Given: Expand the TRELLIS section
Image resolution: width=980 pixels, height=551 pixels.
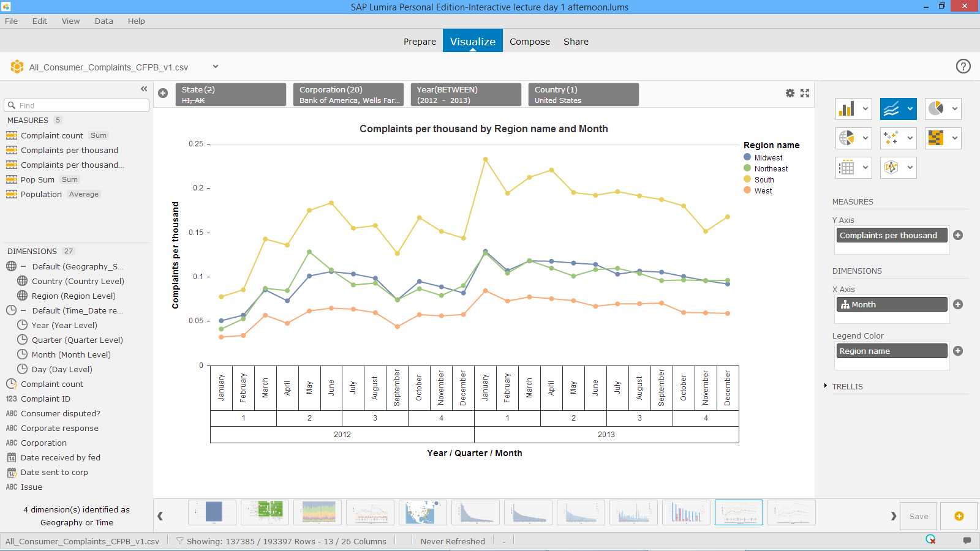Looking at the screenshot, I should pyautogui.click(x=826, y=386).
